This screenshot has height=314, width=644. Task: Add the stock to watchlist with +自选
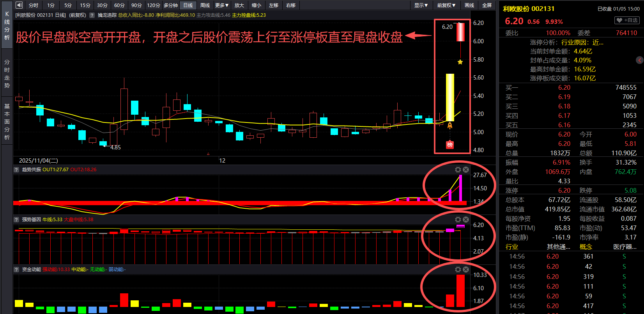point(627,20)
